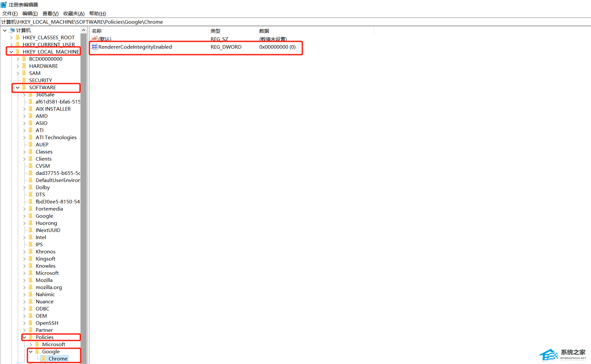Click the Khronos folder icon
Image resolution: width=591 pixels, height=364 pixels.
pyautogui.click(x=31, y=251)
